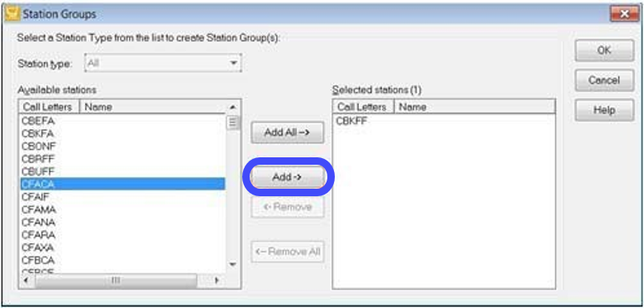Click horizontal scroll left arrow
644x308 pixels.
26,281
